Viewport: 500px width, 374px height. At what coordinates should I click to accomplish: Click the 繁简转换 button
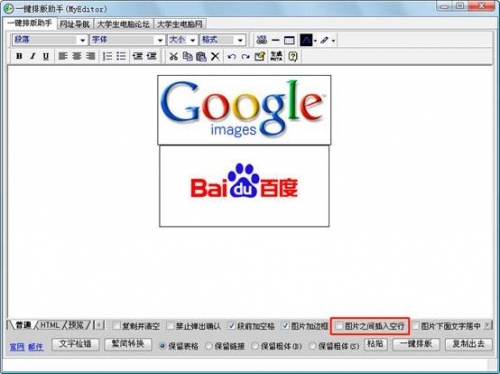[x=128, y=344]
